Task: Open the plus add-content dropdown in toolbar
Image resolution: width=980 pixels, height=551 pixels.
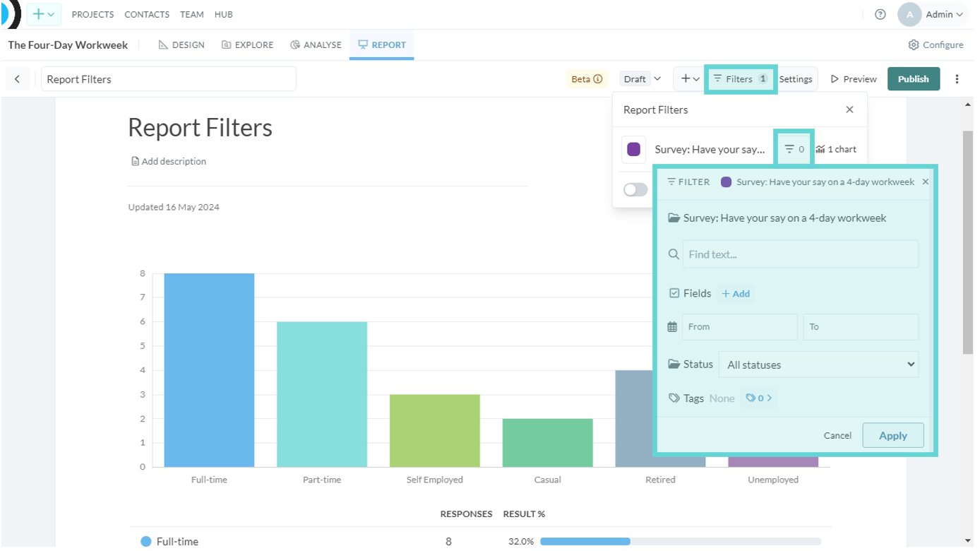Action: [x=689, y=79]
